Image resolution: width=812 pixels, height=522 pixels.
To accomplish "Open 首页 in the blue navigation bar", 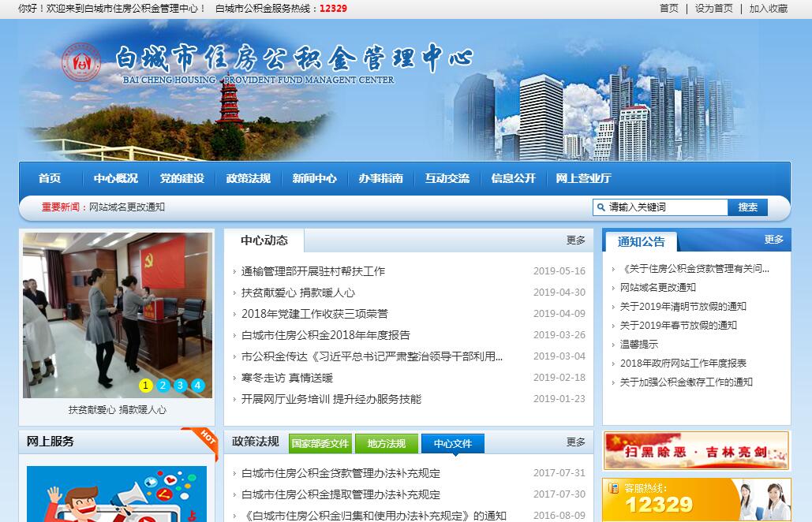I will click(x=50, y=178).
